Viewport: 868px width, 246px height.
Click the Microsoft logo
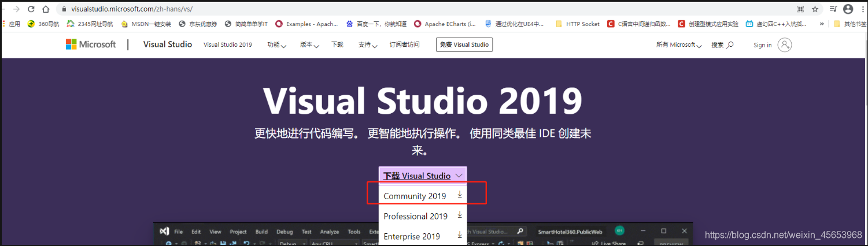click(x=91, y=44)
